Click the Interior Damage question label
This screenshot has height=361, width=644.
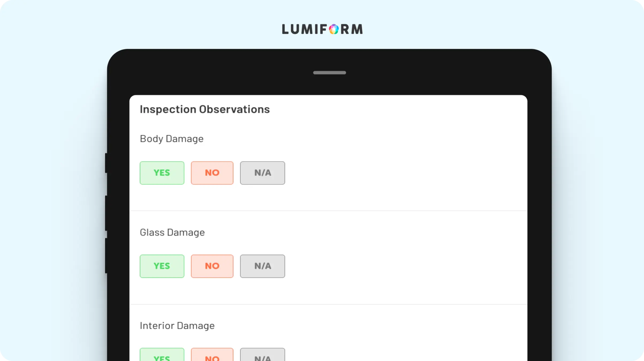click(177, 325)
